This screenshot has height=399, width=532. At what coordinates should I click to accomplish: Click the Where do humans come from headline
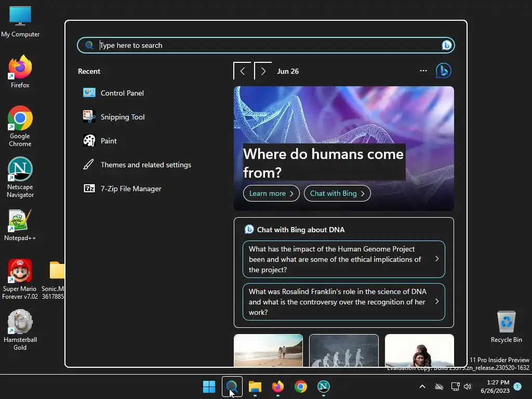tap(324, 163)
